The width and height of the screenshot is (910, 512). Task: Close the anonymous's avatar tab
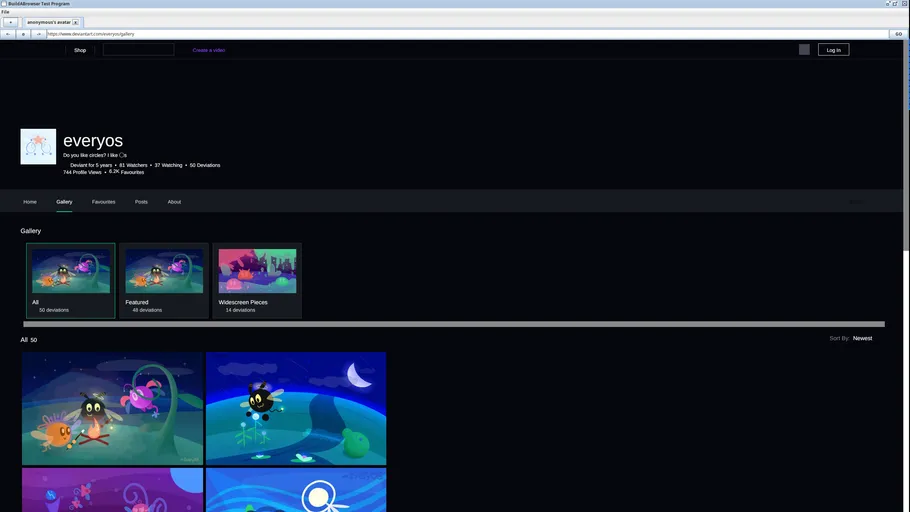coord(75,22)
